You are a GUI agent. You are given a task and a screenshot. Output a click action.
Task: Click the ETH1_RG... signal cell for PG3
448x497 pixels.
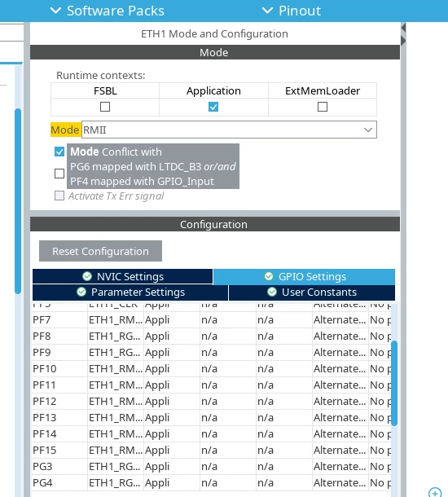116,467
